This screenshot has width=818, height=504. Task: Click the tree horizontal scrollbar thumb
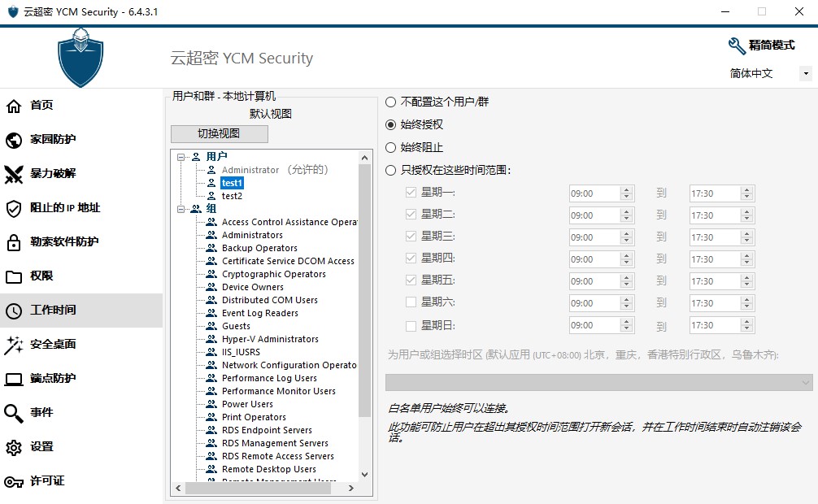click(258, 489)
